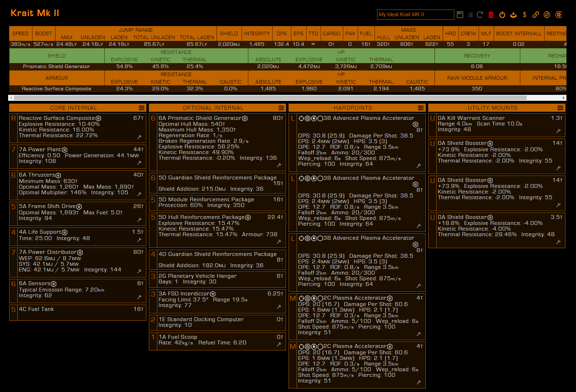Click wrench icon on 5D Hull Reinforcement Package

[x=279, y=241]
